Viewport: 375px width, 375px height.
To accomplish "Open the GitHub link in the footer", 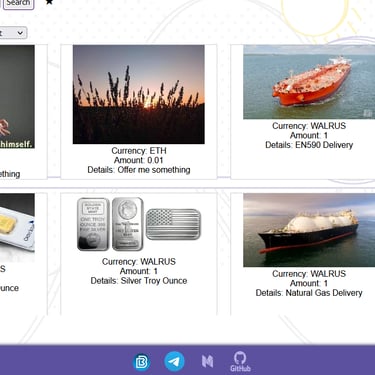I will (x=240, y=362).
